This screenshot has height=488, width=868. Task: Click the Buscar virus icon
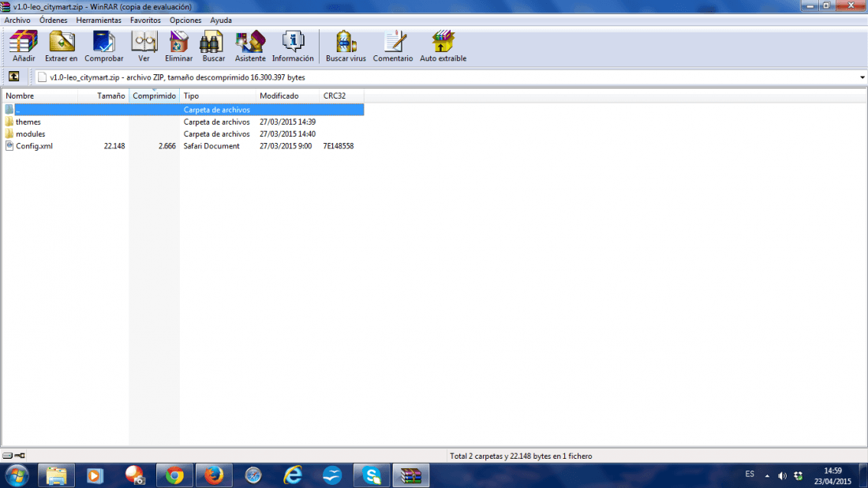tap(346, 42)
